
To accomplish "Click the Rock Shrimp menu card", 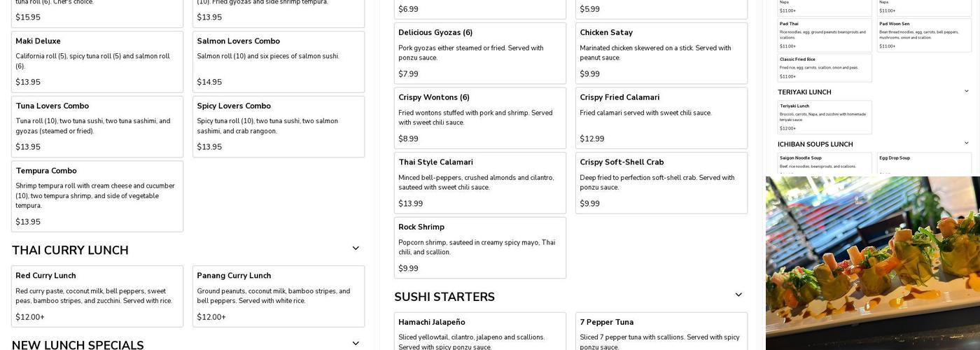I will (x=480, y=248).
